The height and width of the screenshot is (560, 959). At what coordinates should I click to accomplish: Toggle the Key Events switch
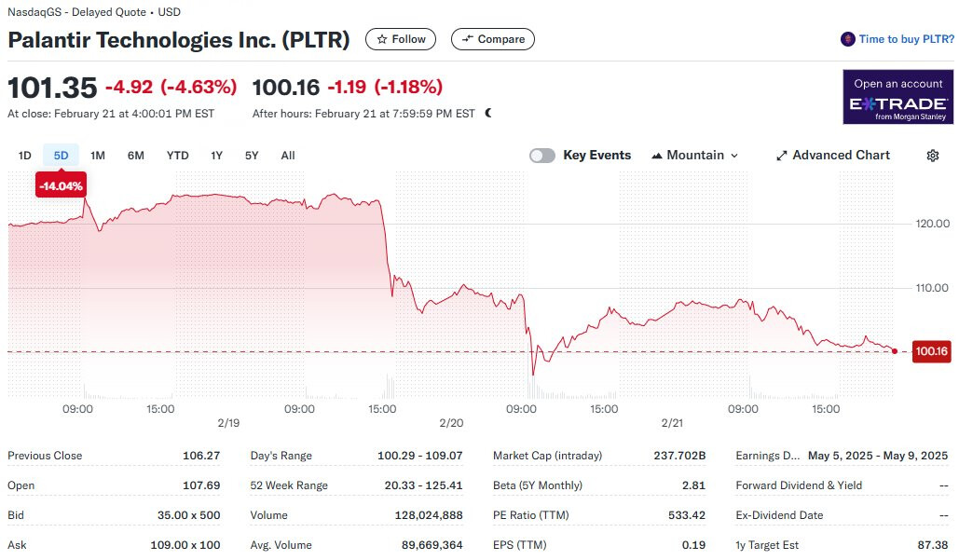pyautogui.click(x=542, y=156)
